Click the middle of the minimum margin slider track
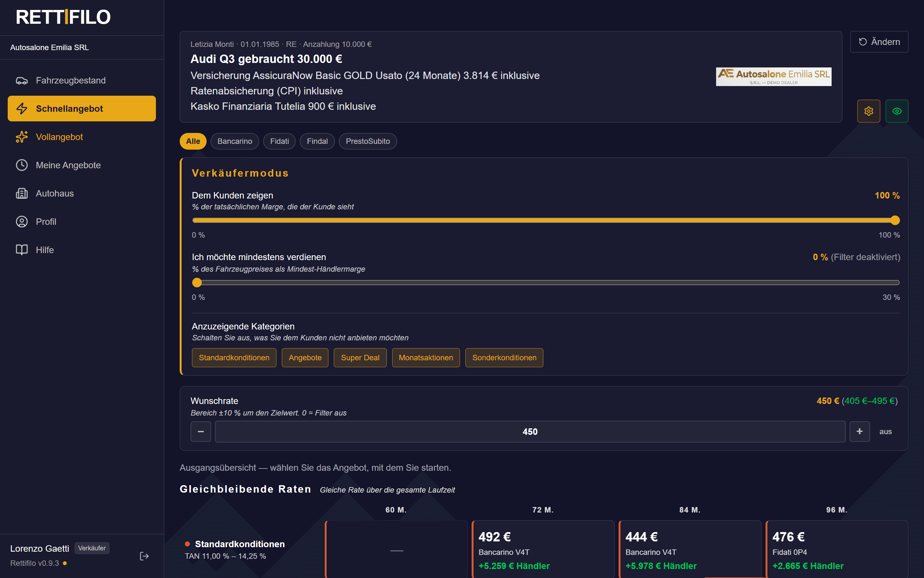 [x=546, y=283]
